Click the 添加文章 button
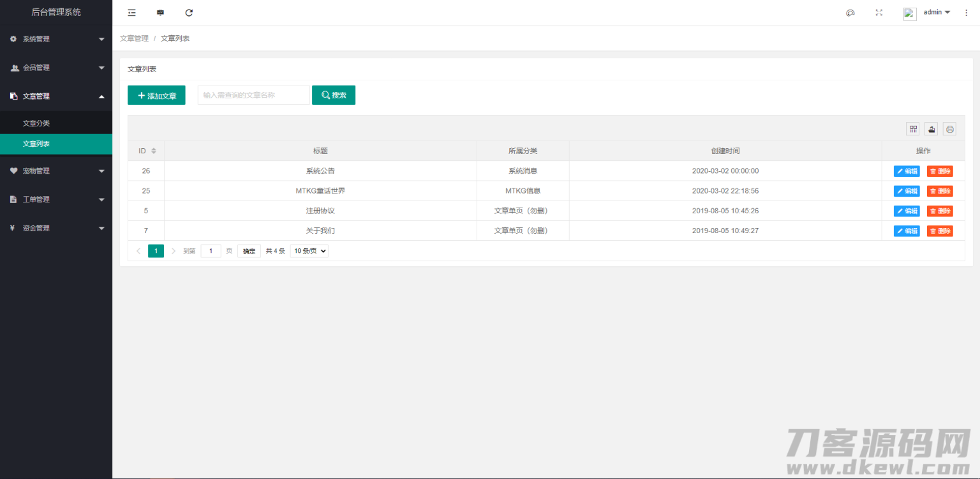 pos(156,95)
